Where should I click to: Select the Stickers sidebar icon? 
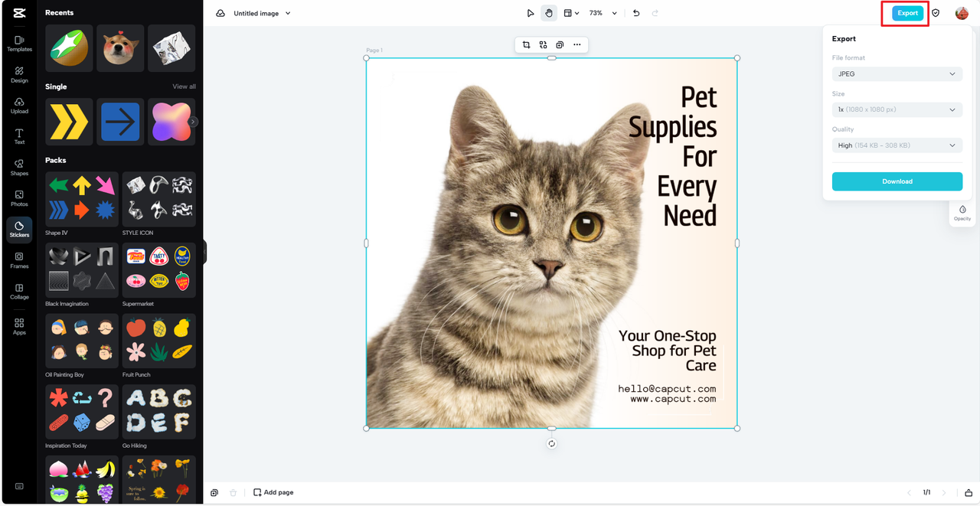pyautogui.click(x=19, y=230)
